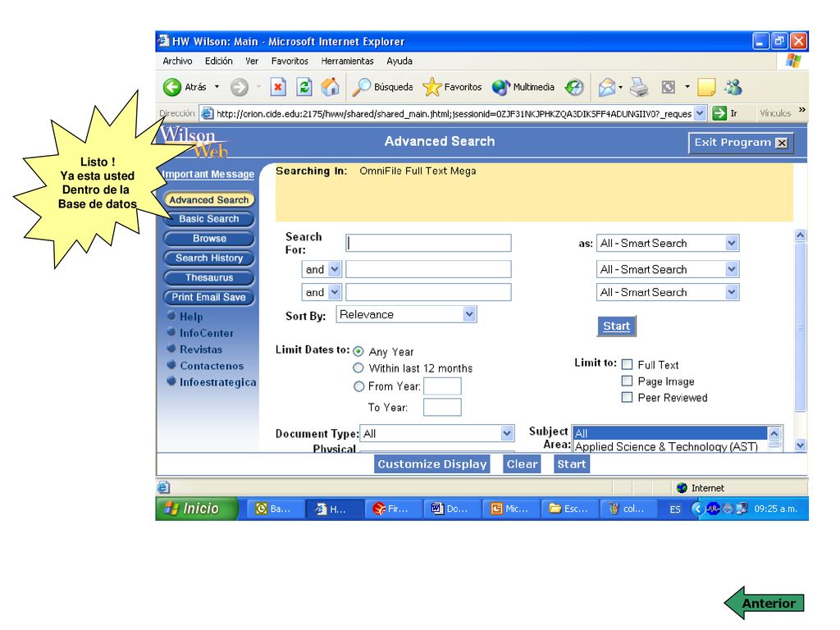Click the page icon beside the address
Image resolution: width=840 pixels, height=630 pixels.
[x=207, y=113]
